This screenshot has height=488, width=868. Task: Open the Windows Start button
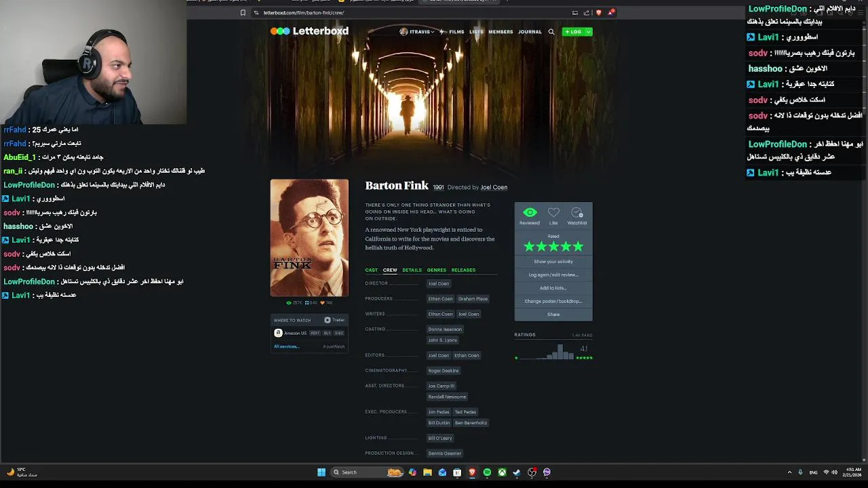[x=321, y=472]
